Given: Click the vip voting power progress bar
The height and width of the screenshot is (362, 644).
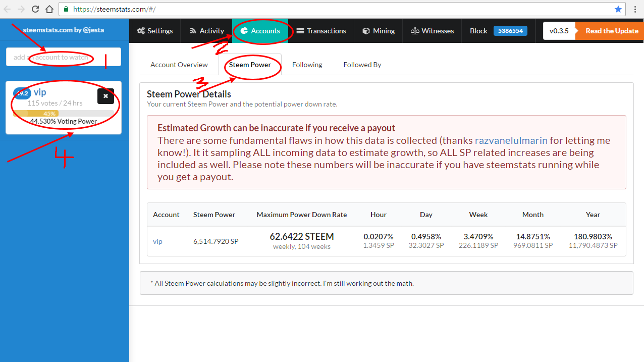Looking at the screenshot, I should (x=64, y=114).
